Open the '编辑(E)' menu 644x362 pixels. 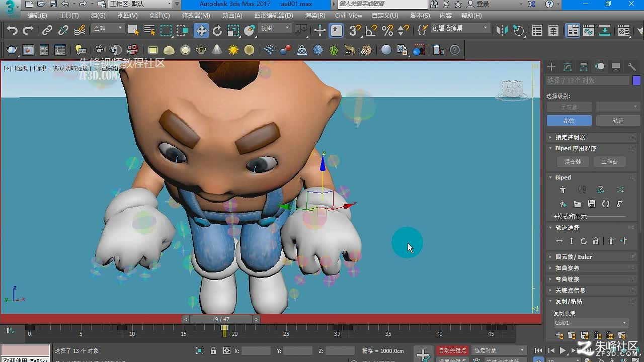coord(37,16)
